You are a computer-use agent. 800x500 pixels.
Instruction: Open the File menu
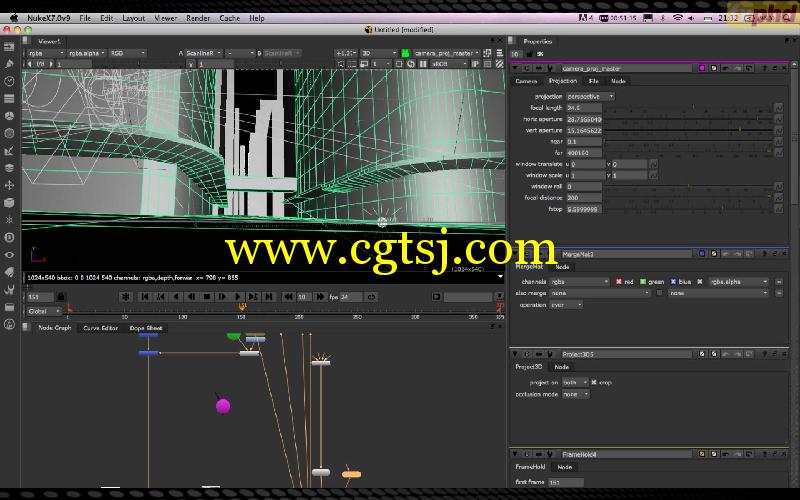[85, 18]
